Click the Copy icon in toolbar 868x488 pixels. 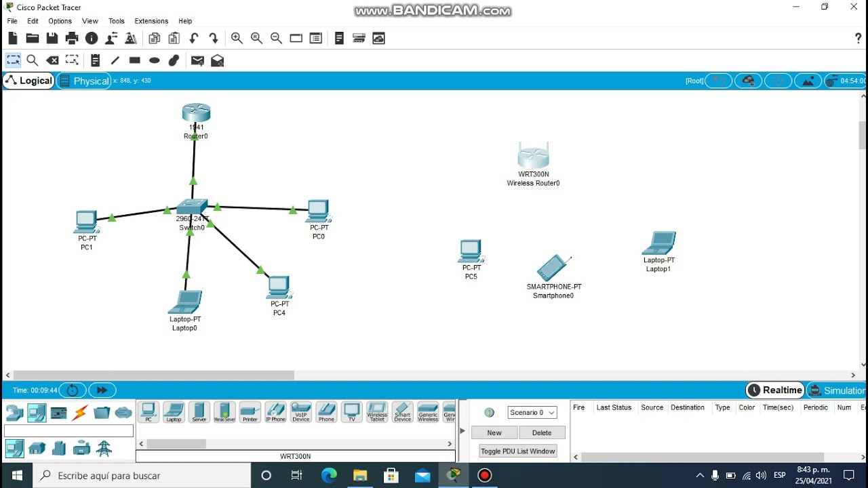(155, 39)
